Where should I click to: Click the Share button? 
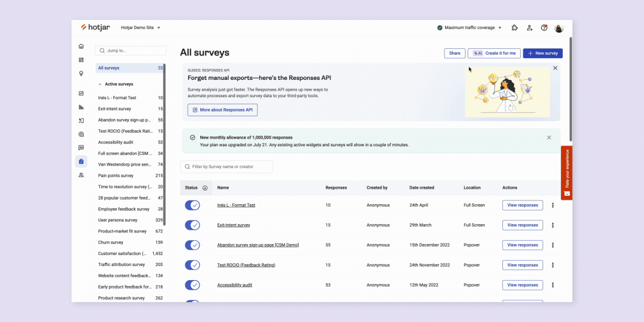(455, 53)
